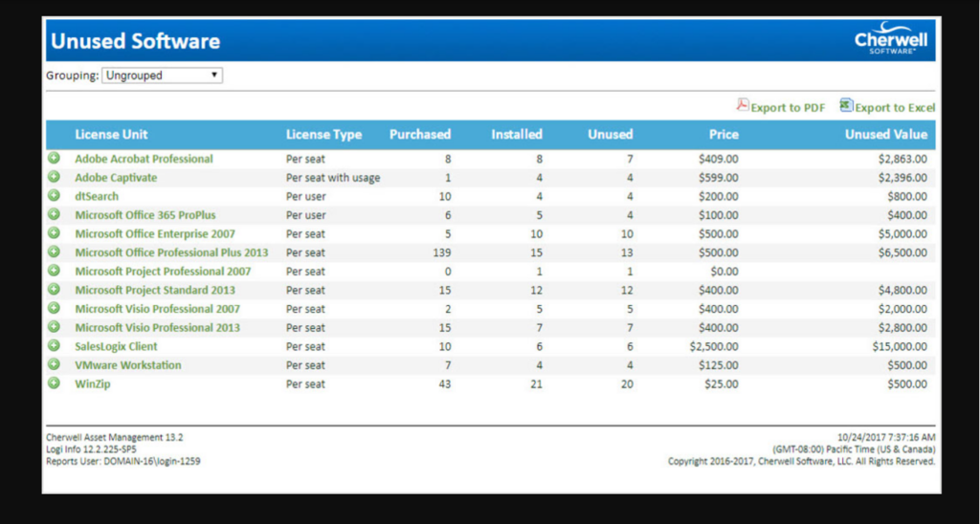980x524 pixels.
Task: Open the Microsoft Visio Professional 2007 link
Action: tap(158, 309)
